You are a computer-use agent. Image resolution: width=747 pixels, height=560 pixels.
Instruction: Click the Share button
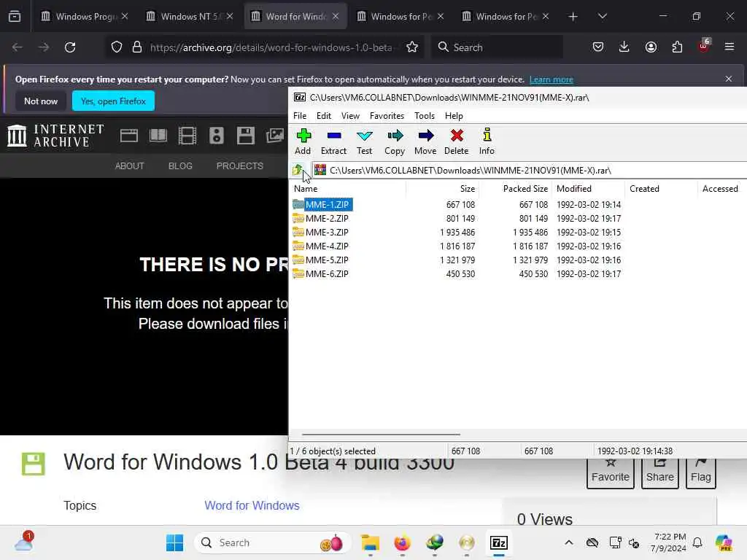[659, 472]
